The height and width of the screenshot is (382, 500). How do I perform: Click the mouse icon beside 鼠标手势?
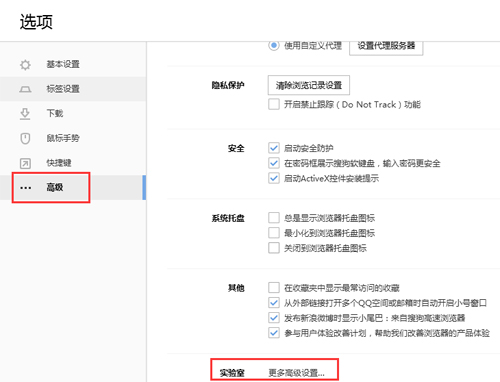pyautogui.click(x=25, y=138)
